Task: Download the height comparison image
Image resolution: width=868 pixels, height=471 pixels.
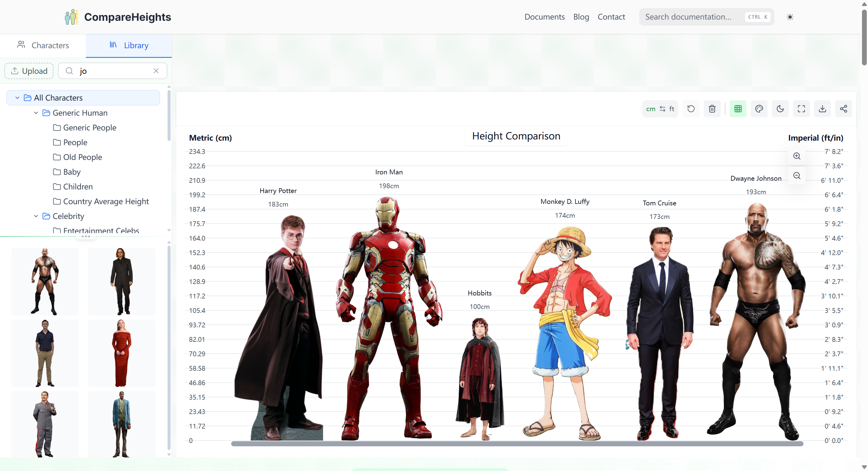Action: tap(822, 108)
